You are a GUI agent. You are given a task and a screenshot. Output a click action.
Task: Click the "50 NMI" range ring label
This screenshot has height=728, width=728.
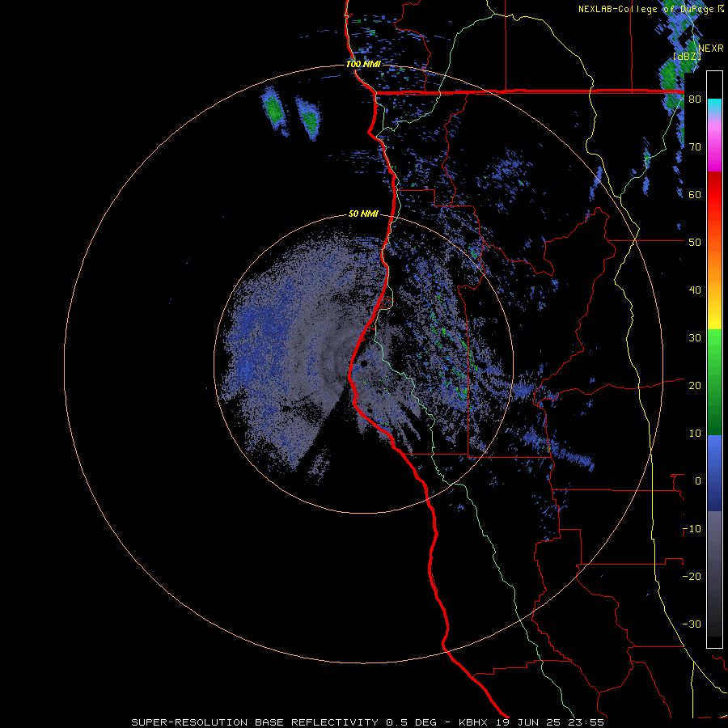click(x=363, y=214)
